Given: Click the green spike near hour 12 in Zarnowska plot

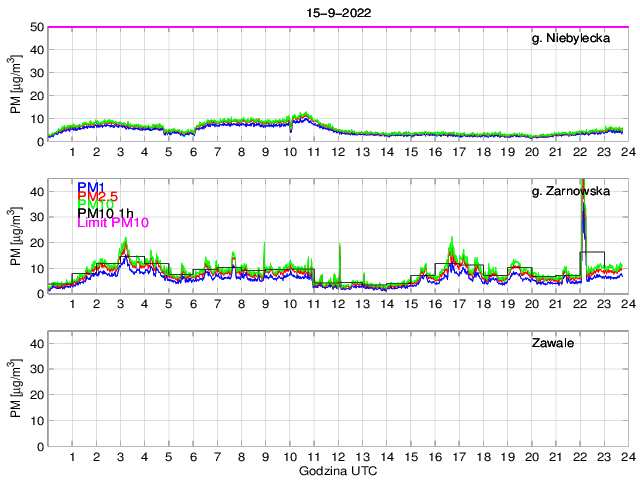Looking at the screenshot, I should click(340, 250).
